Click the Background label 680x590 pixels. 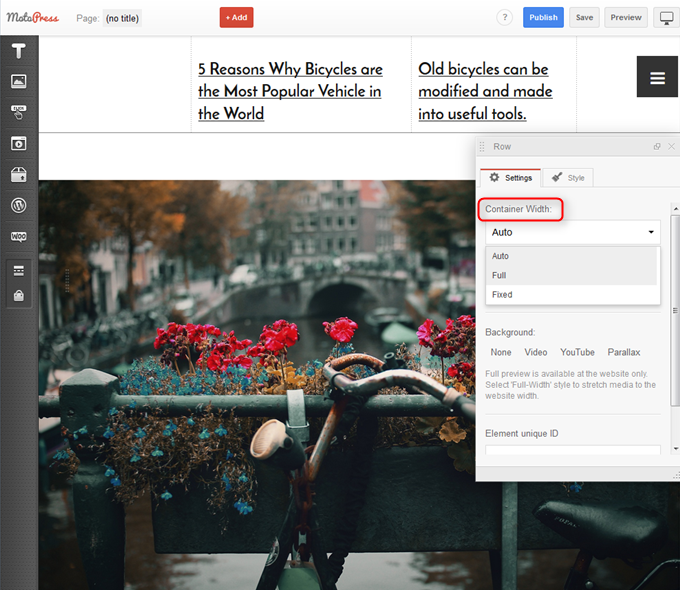tap(510, 332)
